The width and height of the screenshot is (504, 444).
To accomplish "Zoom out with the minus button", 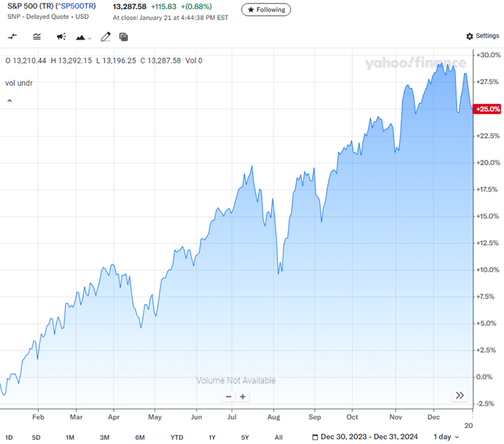I will [229, 397].
